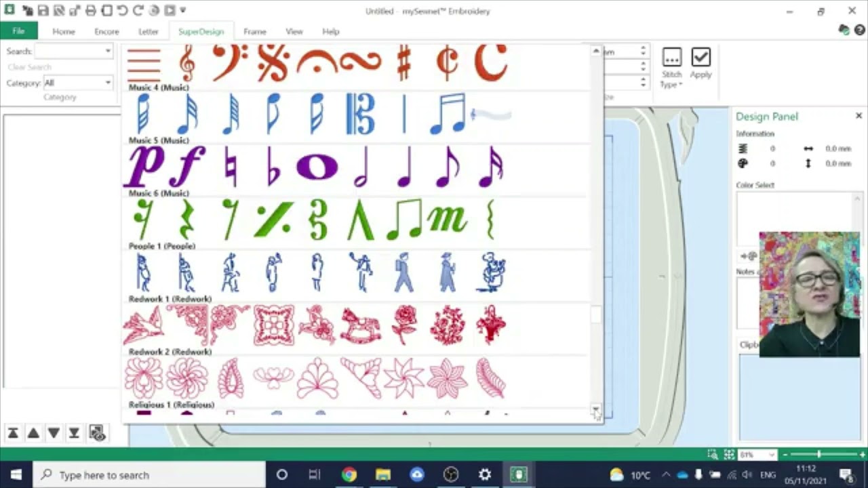Move design to back of stitch order
Image resolution: width=868 pixels, height=488 pixels.
[13, 433]
